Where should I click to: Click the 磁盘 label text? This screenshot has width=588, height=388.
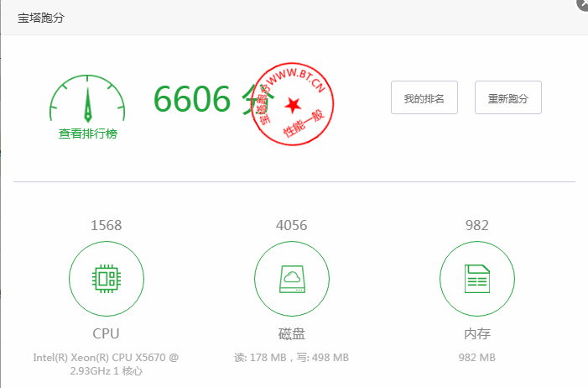(x=292, y=333)
